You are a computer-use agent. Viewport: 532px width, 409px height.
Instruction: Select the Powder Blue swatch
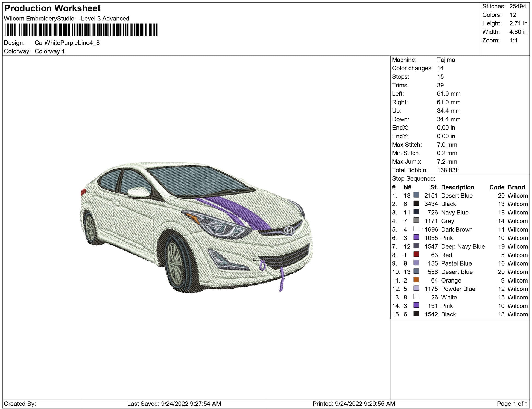[x=416, y=288]
